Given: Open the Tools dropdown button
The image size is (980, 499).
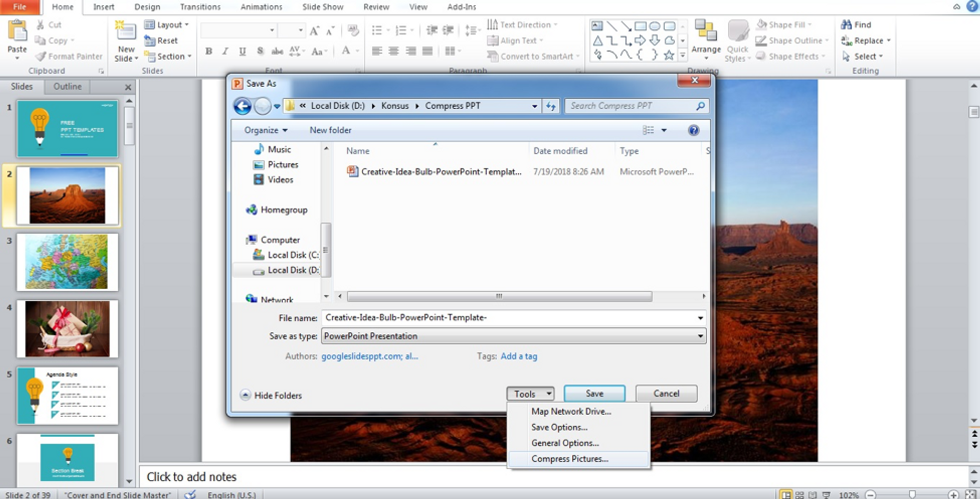Looking at the screenshot, I should pyautogui.click(x=530, y=394).
